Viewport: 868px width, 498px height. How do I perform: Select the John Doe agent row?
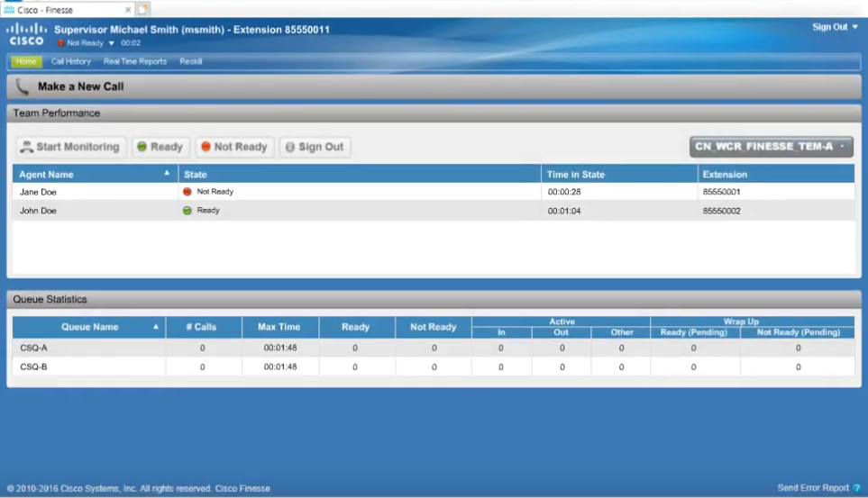tap(434, 211)
